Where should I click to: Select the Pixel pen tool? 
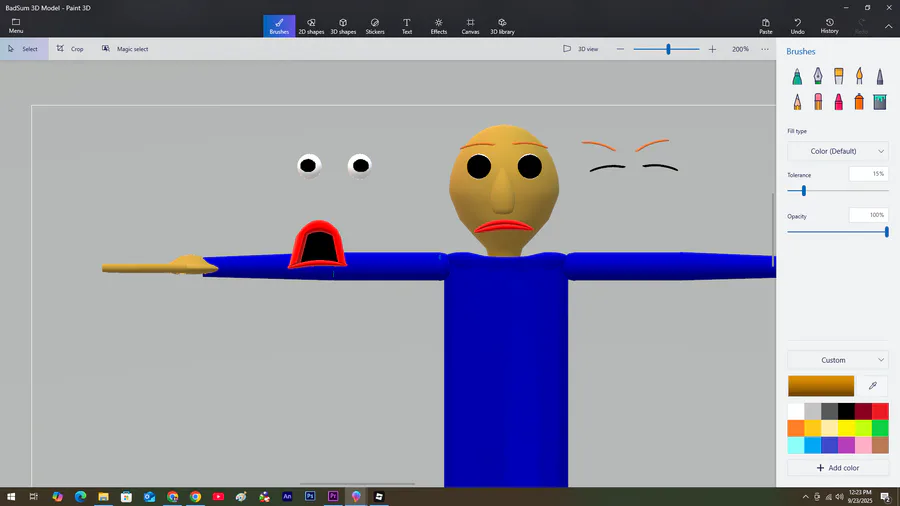880,76
